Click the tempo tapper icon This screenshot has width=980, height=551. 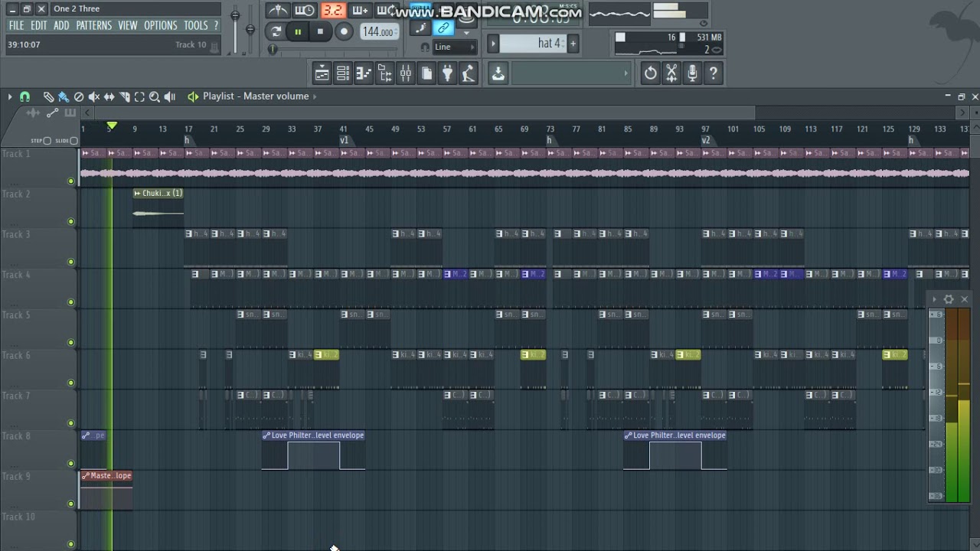click(469, 73)
